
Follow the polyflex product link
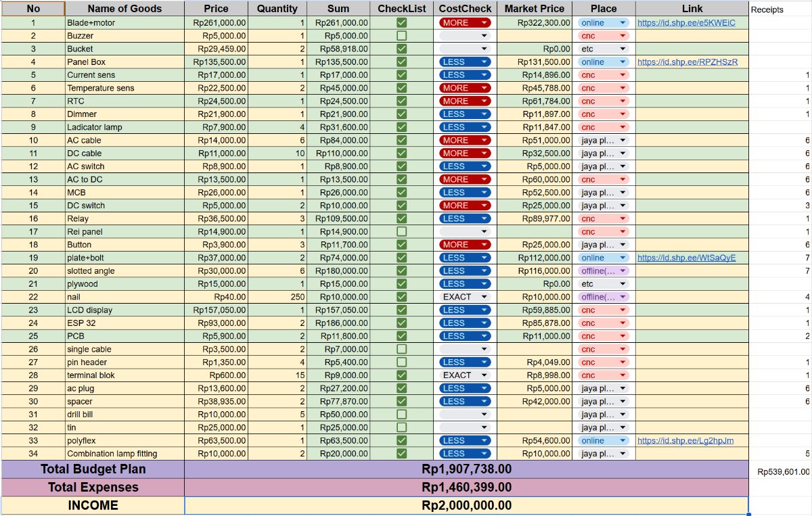[x=685, y=441]
